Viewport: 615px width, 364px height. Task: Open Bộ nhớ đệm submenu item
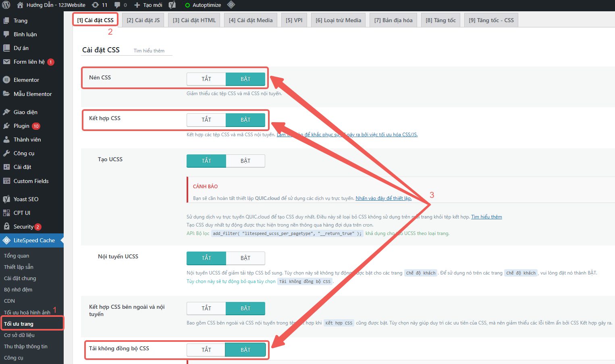click(x=18, y=289)
